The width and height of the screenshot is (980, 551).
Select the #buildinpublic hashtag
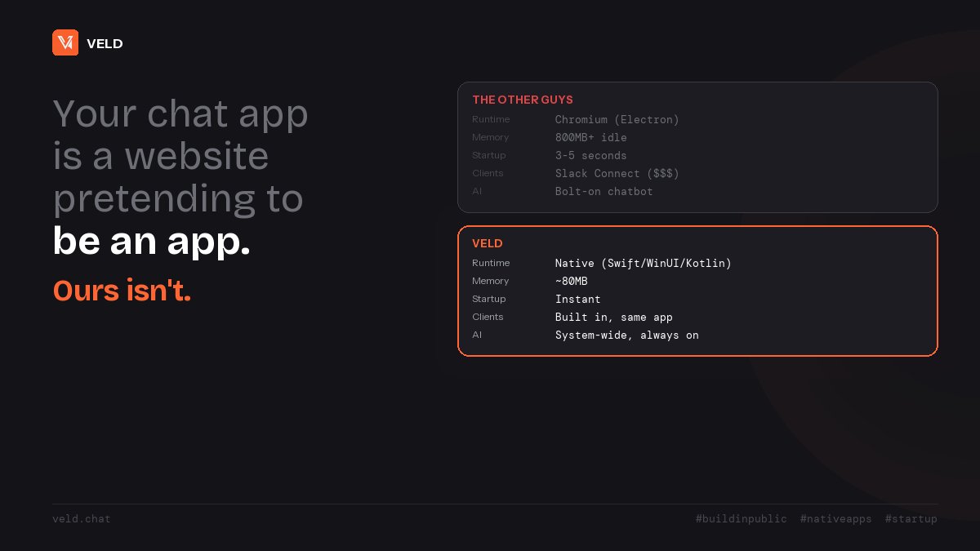pyautogui.click(x=742, y=519)
